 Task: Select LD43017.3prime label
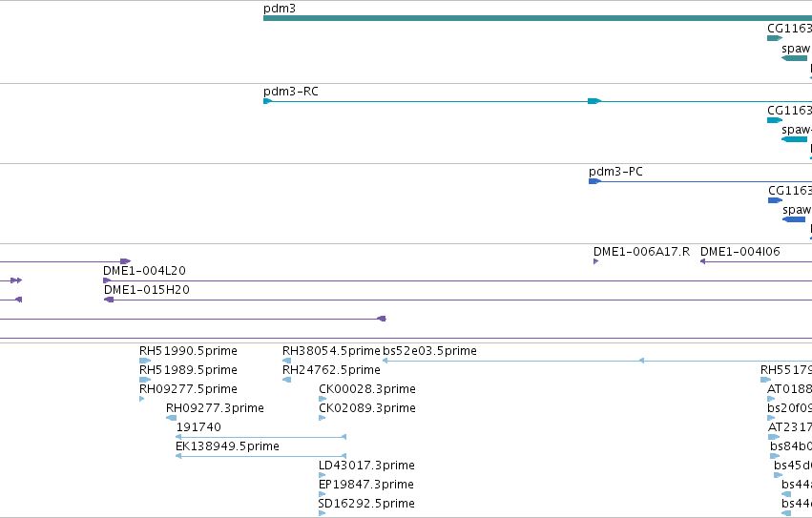[x=366, y=466]
